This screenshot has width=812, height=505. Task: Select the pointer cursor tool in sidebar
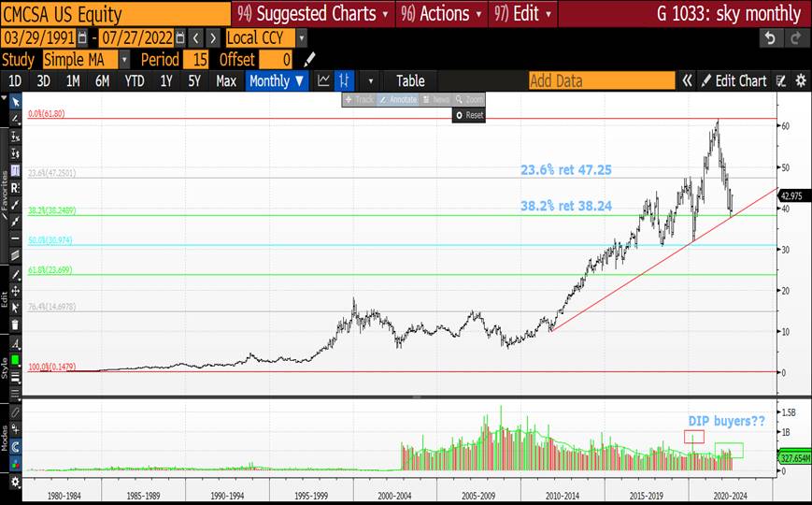16,102
